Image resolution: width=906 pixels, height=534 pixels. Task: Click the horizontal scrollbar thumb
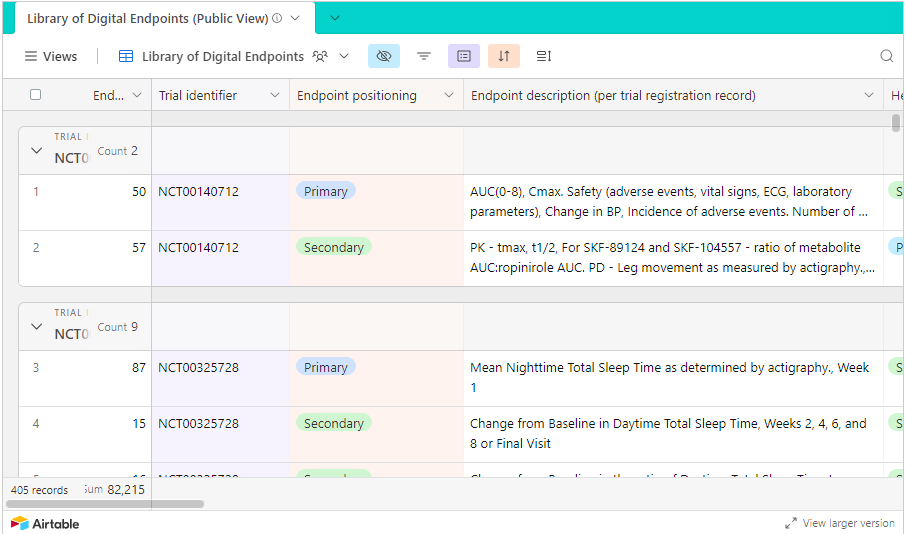(105, 504)
